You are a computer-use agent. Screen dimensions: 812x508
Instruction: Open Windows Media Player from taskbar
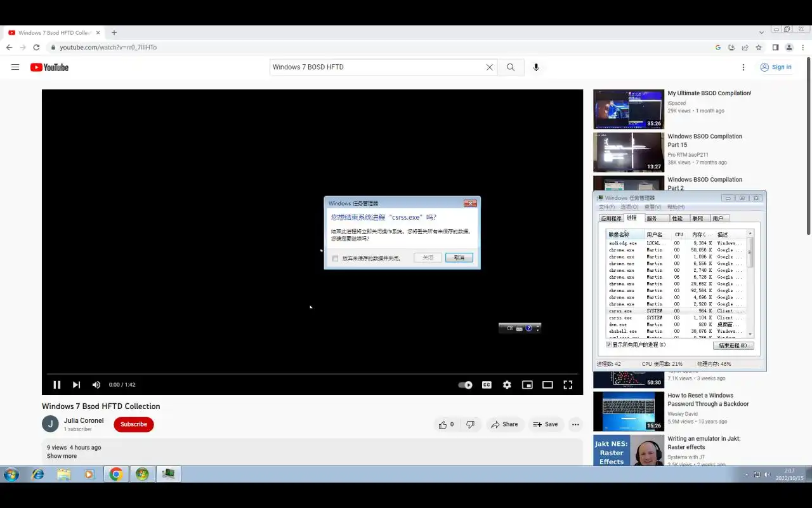click(x=89, y=474)
